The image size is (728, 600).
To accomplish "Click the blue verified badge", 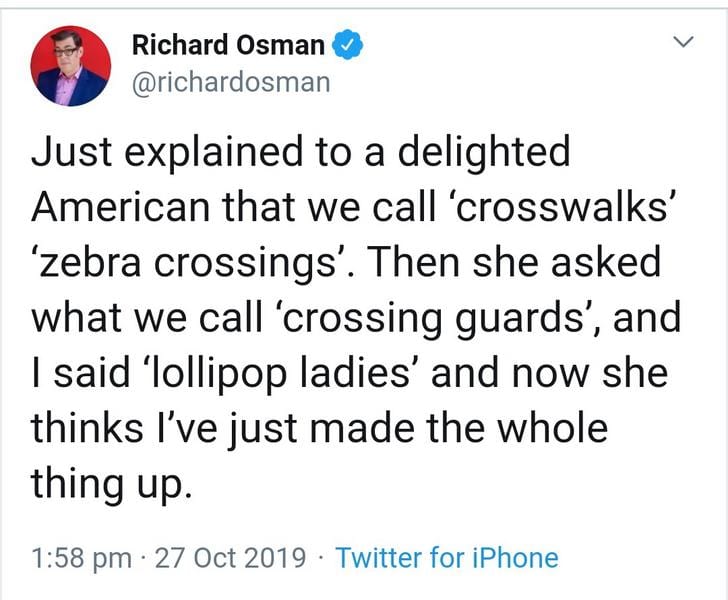I will tap(347, 45).
